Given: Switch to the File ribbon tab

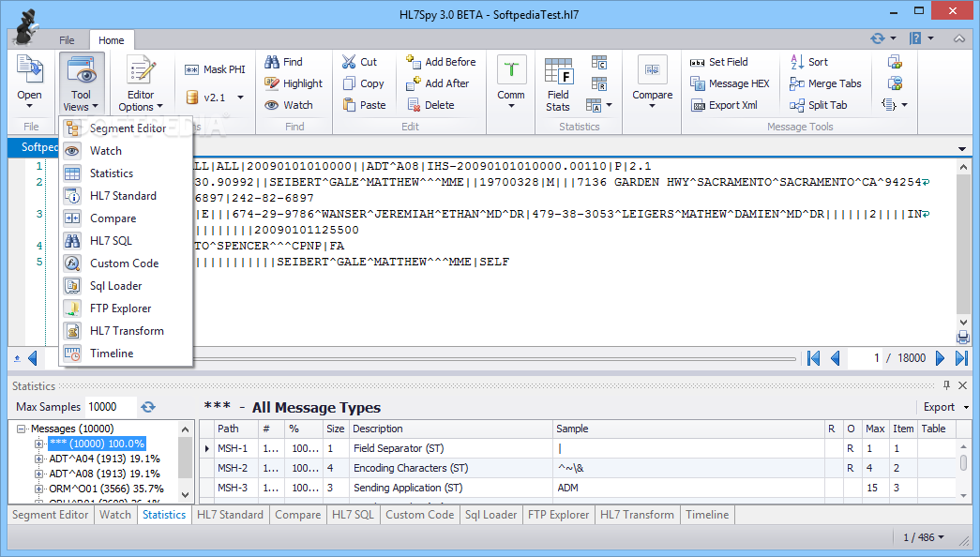Looking at the screenshot, I should [67, 40].
